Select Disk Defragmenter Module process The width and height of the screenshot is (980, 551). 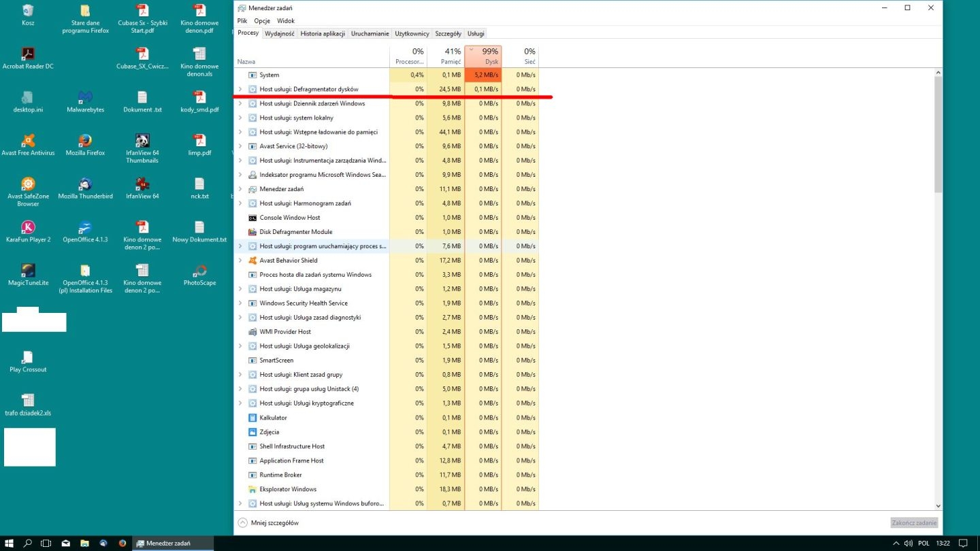pos(387,232)
